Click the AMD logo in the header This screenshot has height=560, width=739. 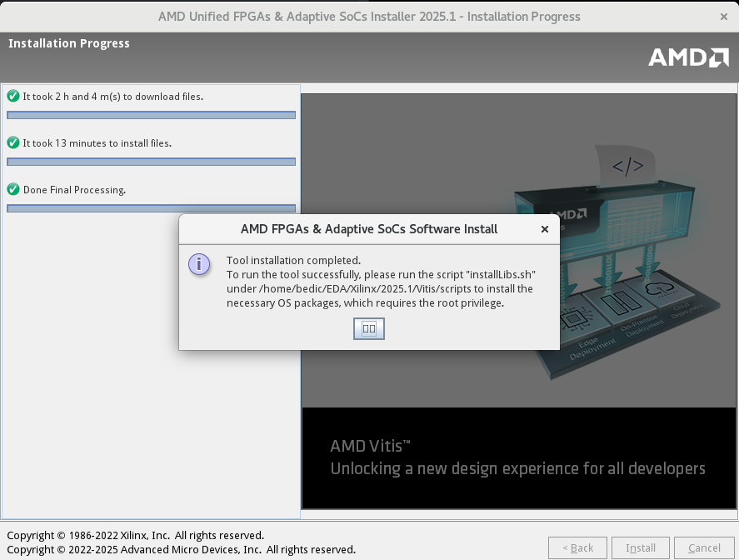click(x=688, y=57)
